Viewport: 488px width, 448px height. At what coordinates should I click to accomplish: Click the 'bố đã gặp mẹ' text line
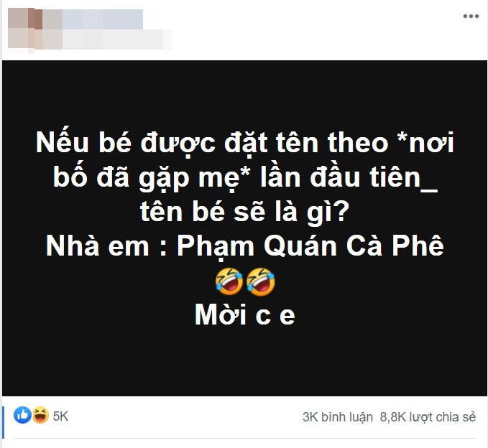[244, 177]
